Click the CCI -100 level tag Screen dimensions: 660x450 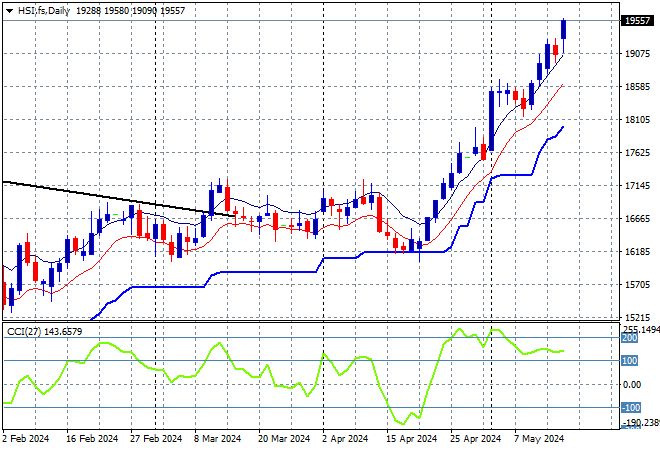click(631, 407)
